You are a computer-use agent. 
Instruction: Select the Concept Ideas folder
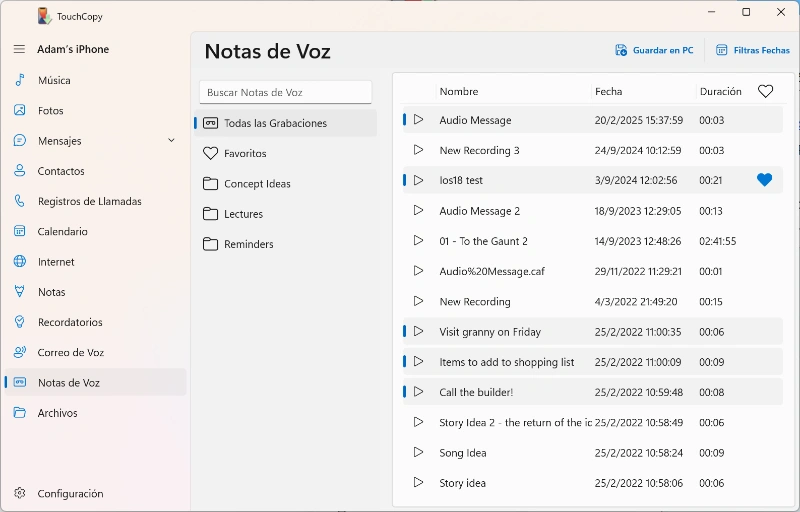tap(257, 184)
